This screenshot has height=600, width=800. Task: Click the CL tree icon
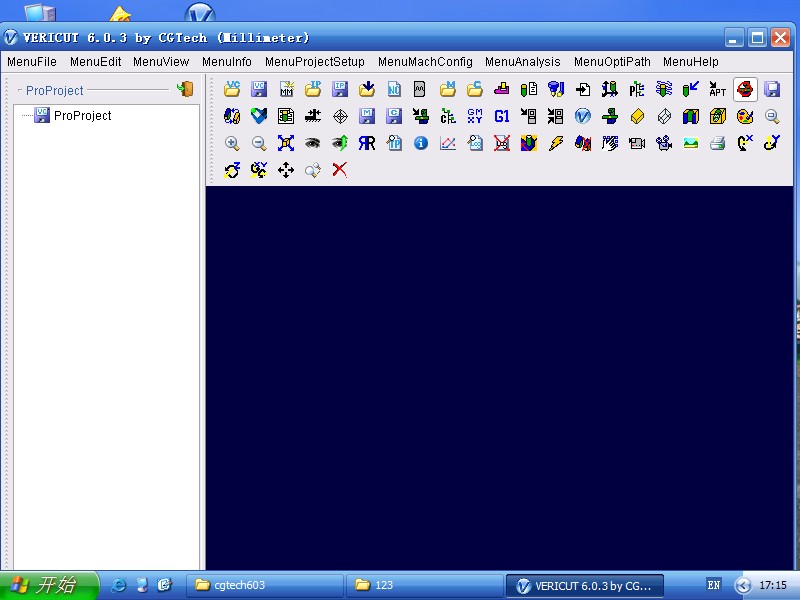448,116
